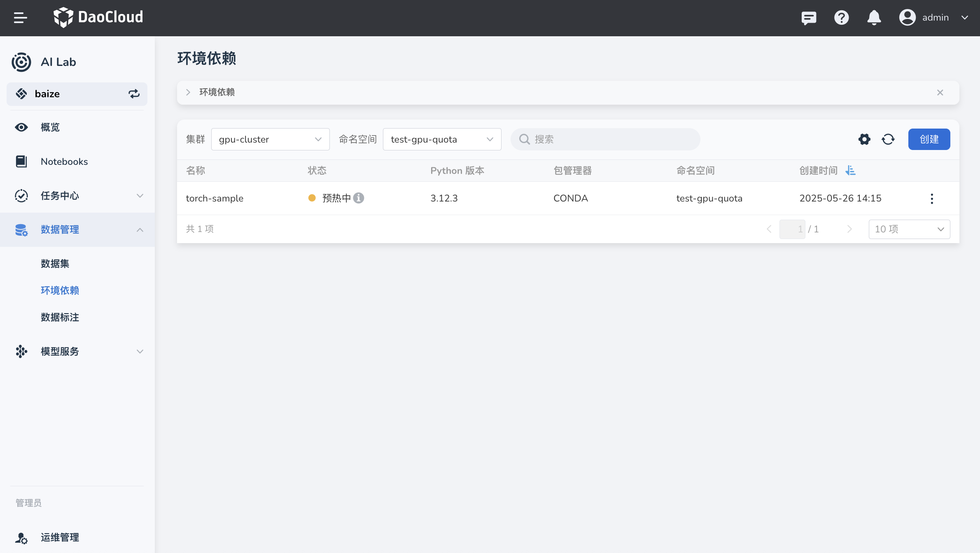
Task: Switch workspace via baize swap icon
Action: tap(134, 94)
